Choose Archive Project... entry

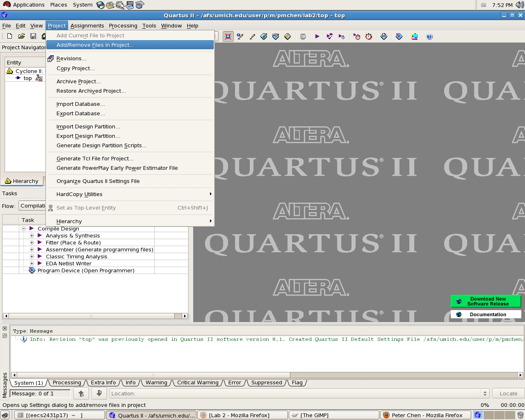pyautogui.click(x=130, y=82)
